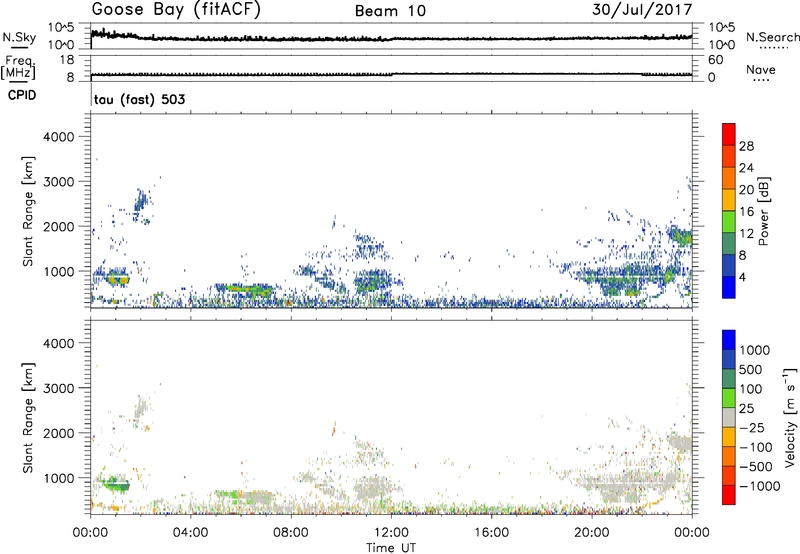Image resolution: width=800 pixels, height=554 pixels.
Task: Select the "tau (fast) 503" mode text
Action: (x=139, y=99)
